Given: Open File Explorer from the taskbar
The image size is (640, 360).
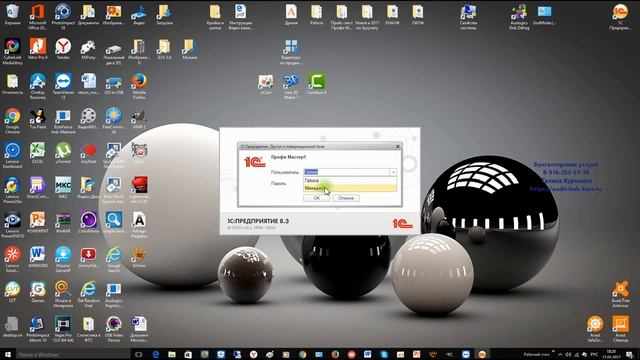Looking at the screenshot, I should [x=172, y=354].
